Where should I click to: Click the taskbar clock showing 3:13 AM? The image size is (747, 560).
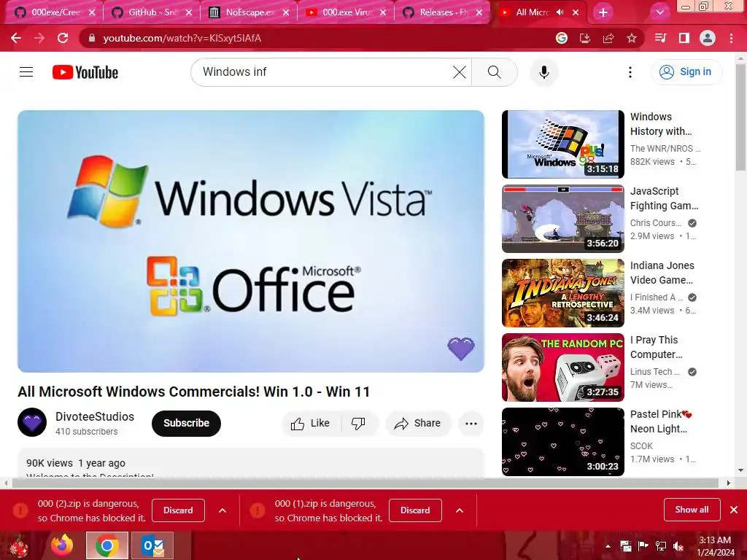(x=716, y=546)
